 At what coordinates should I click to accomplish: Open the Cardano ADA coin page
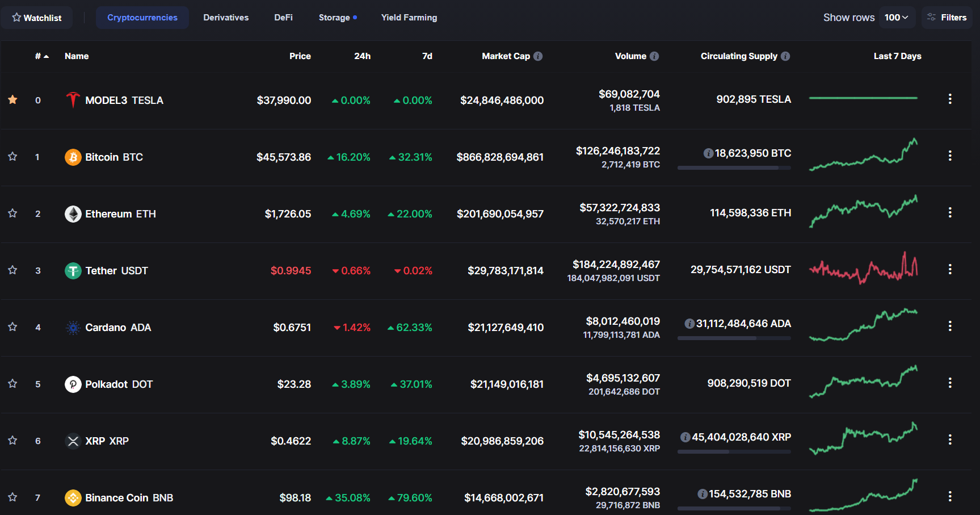pyautogui.click(x=118, y=327)
